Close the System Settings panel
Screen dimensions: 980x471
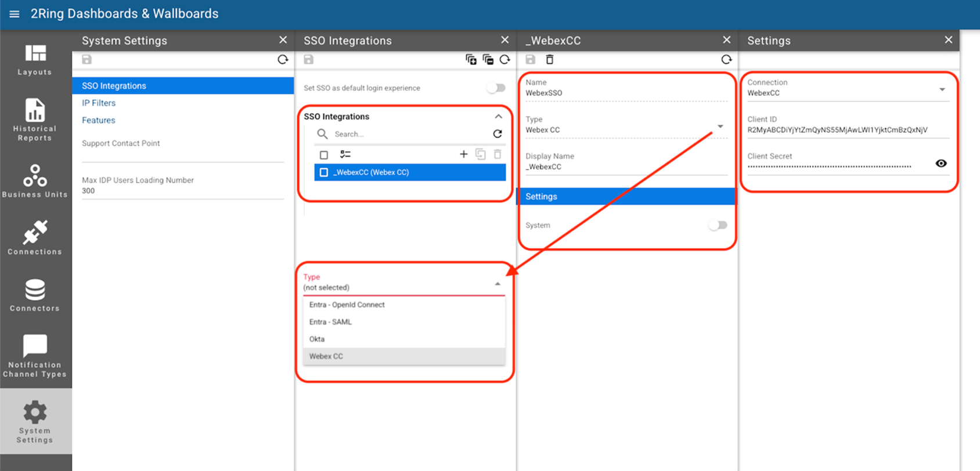[283, 40]
